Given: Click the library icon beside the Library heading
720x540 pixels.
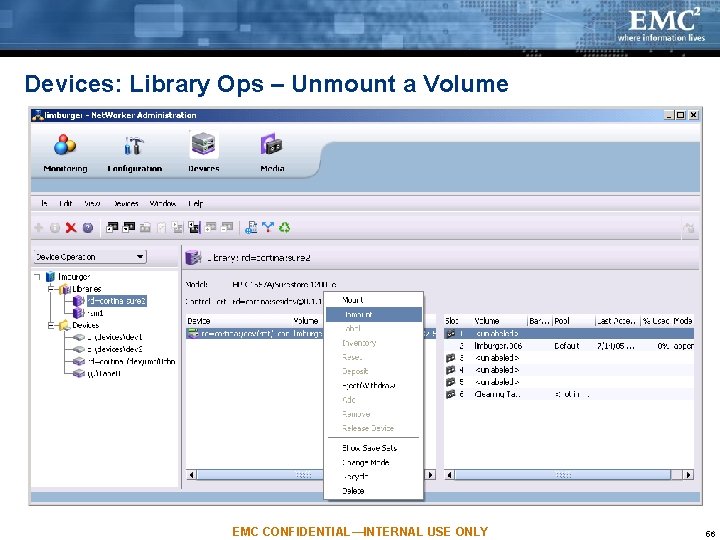Looking at the screenshot, I should [x=193, y=258].
